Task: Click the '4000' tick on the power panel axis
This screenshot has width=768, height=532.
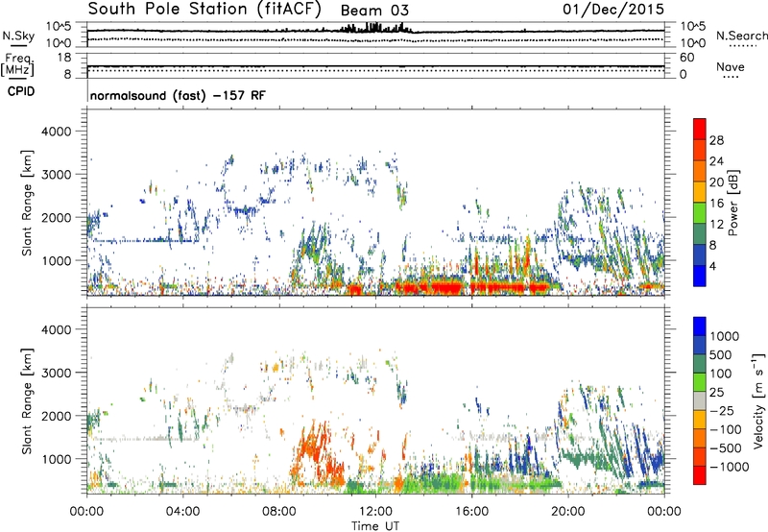Action: click(x=57, y=132)
